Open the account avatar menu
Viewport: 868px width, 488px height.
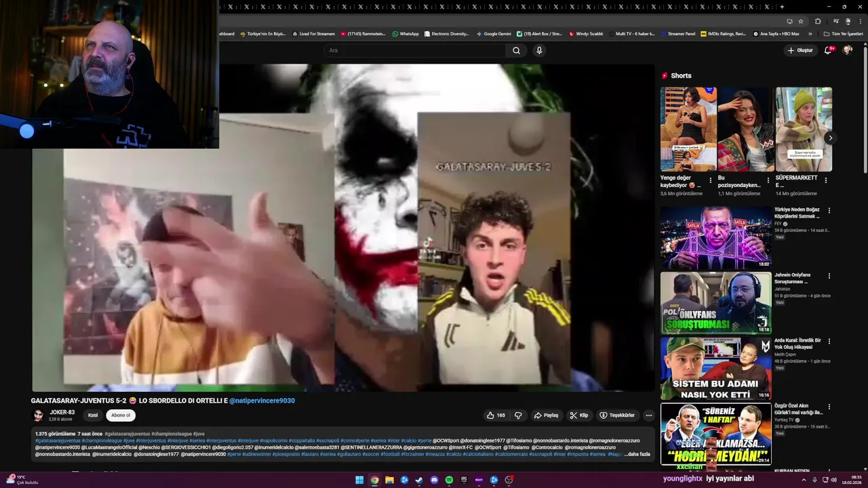(847, 50)
